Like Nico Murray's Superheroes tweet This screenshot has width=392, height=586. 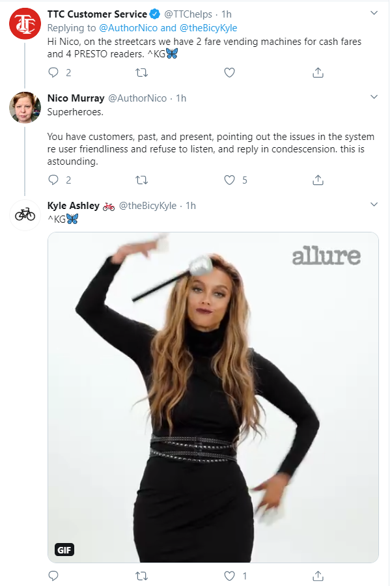click(x=229, y=180)
